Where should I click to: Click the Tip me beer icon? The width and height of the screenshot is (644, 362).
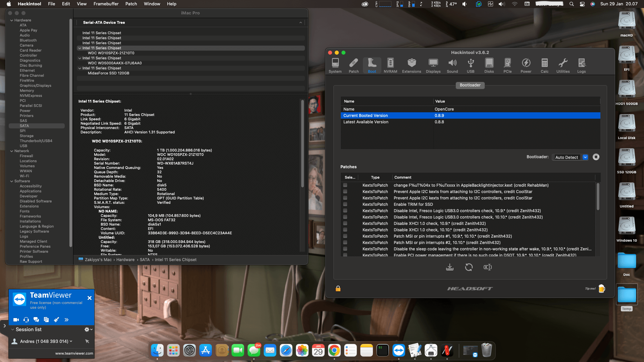click(602, 289)
